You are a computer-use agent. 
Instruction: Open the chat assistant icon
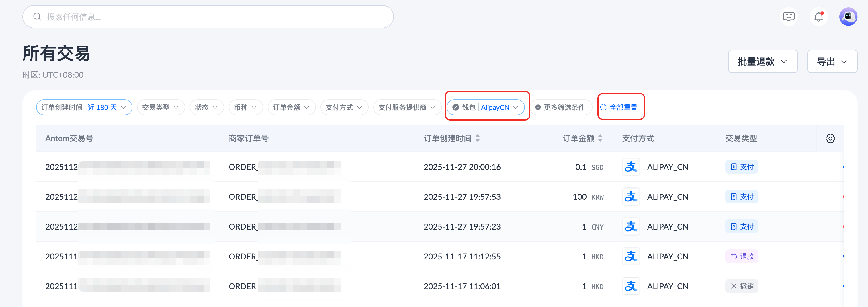point(789,17)
